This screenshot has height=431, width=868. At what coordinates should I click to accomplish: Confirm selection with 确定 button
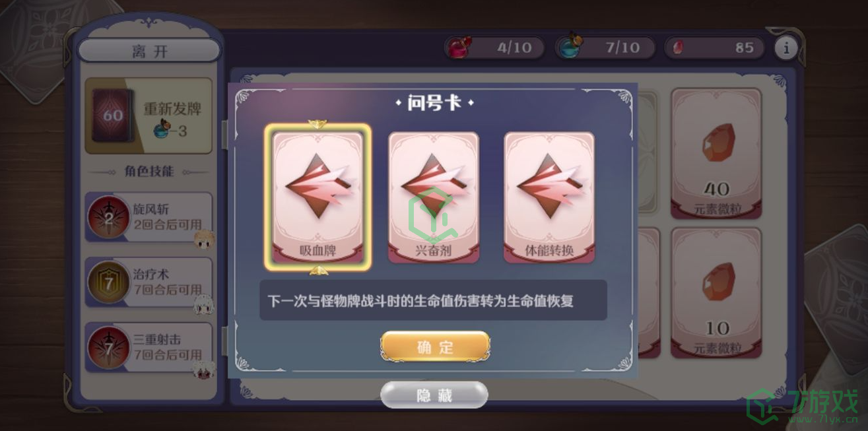coord(435,347)
